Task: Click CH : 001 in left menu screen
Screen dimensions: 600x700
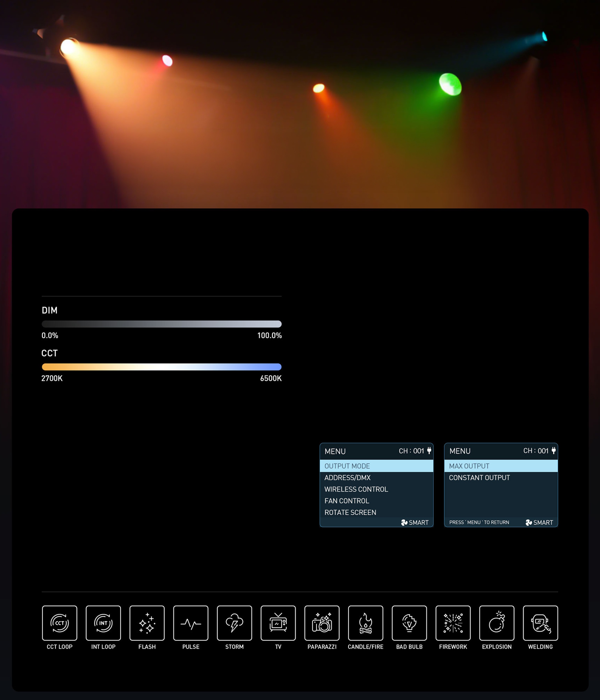Action: [x=411, y=451]
